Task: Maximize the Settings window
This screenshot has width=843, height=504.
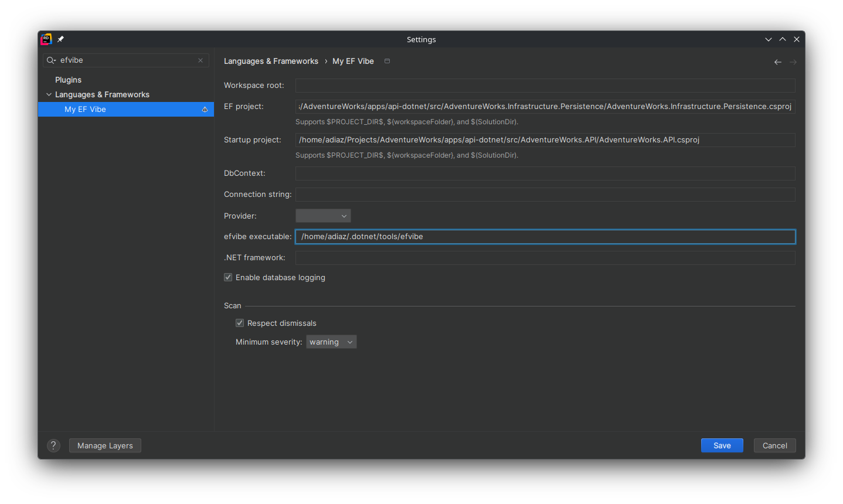Action: click(x=783, y=39)
